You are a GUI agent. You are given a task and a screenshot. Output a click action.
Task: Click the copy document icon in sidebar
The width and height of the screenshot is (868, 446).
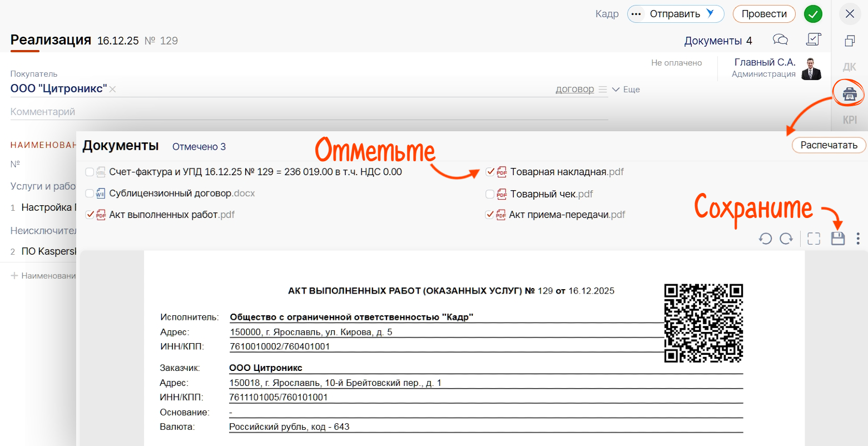(x=850, y=41)
